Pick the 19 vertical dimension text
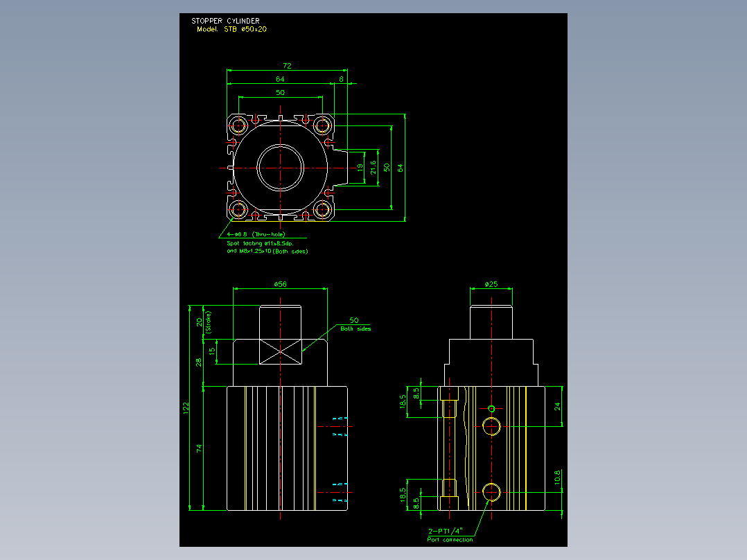This screenshot has height=560, width=747. point(360,168)
